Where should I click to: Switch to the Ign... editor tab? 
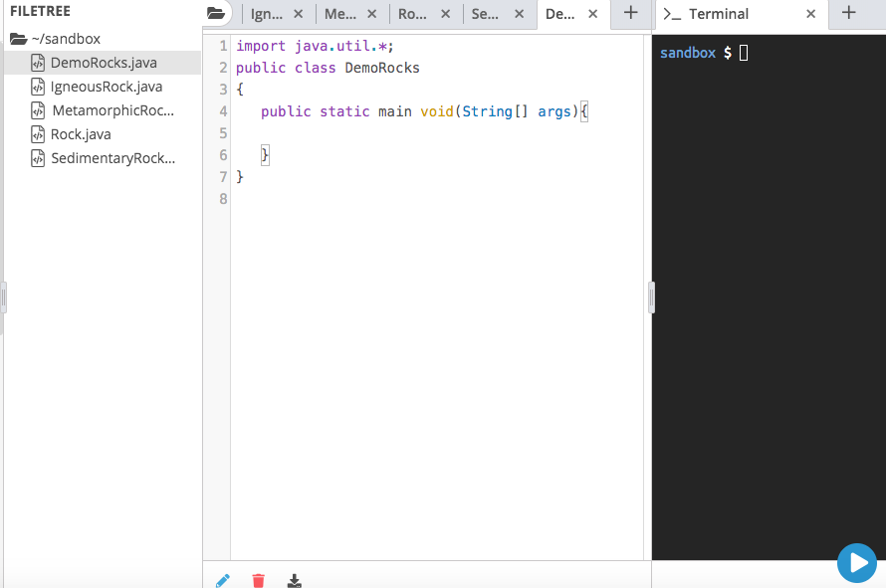267,14
